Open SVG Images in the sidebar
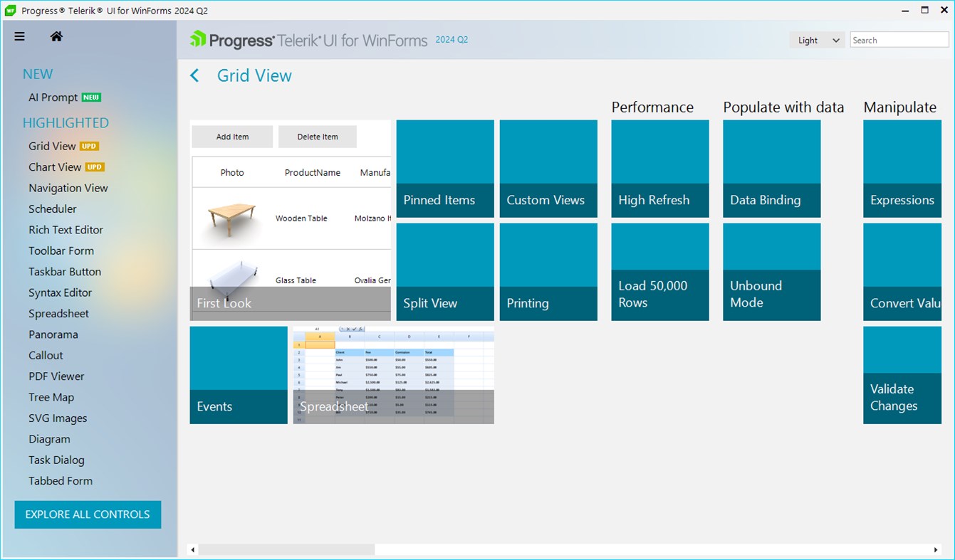 click(58, 418)
